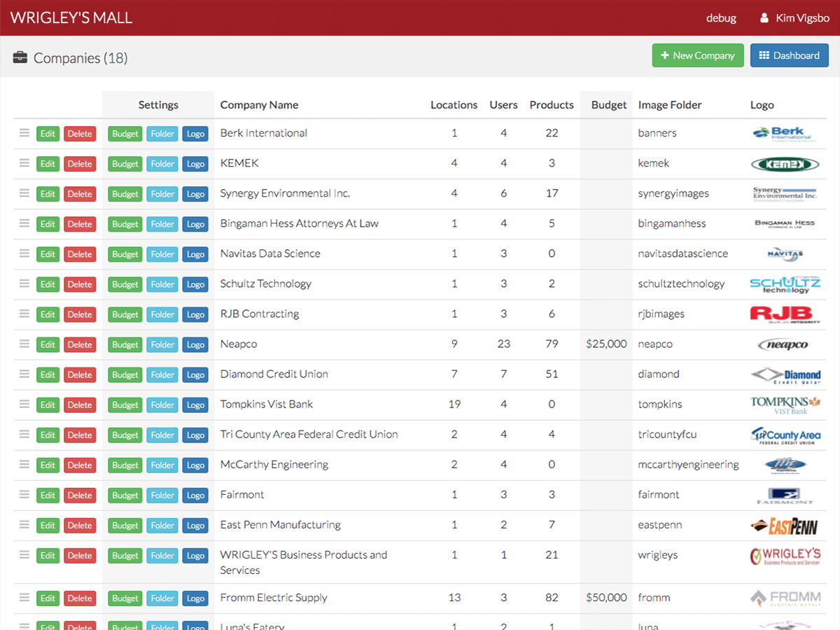This screenshot has width=840, height=630.
Task: Click the Locations column header
Action: tap(454, 105)
